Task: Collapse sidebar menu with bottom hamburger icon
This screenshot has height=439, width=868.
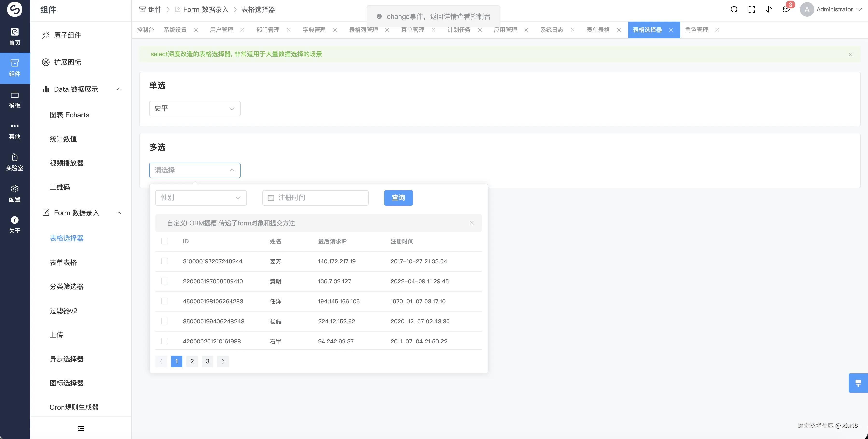Action: pos(81,429)
